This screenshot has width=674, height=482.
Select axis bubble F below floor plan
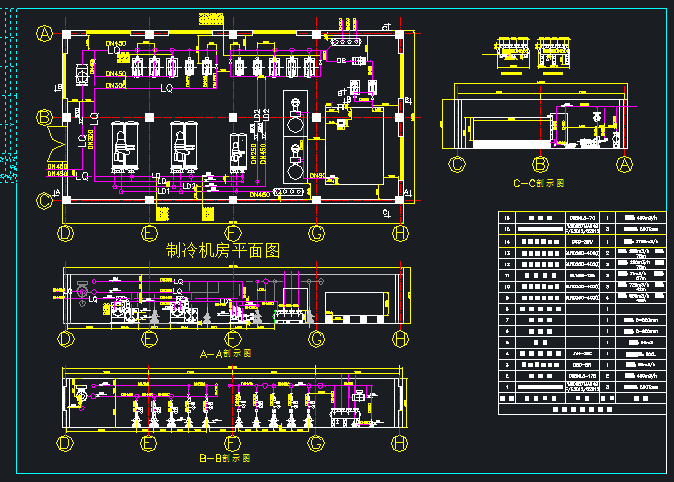tap(233, 234)
